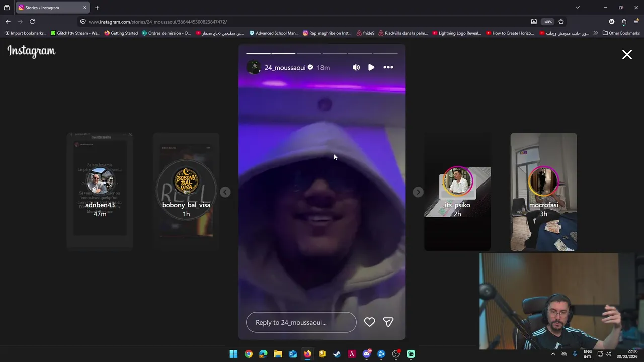Open Other Bookmarks folder
The image size is (644, 362).
[x=621, y=33]
